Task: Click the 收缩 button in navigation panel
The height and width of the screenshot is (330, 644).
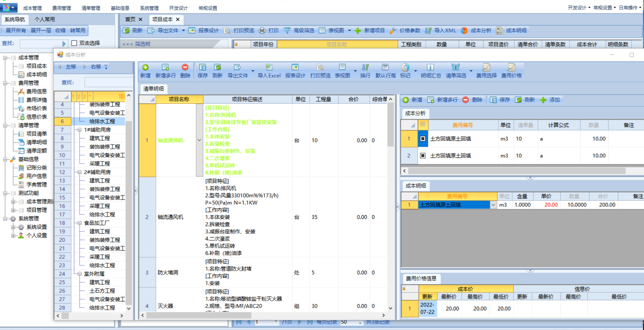Action: click(60, 30)
